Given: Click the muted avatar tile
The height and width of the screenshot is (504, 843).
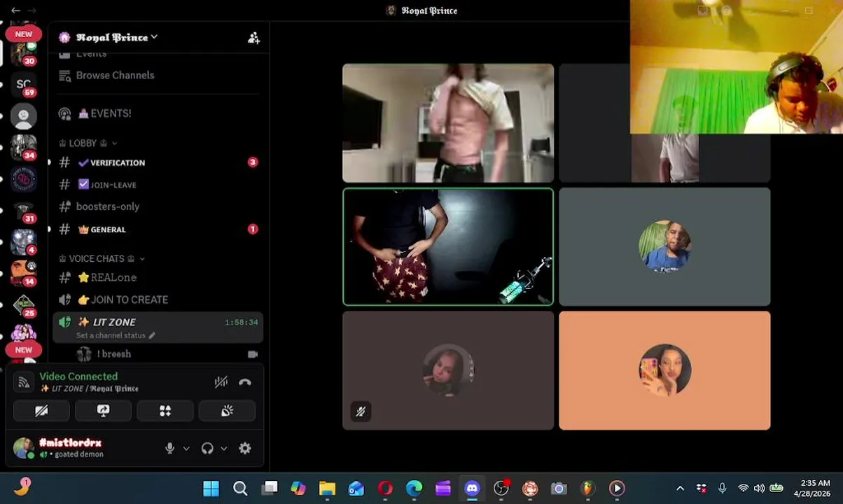Looking at the screenshot, I should point(448,370).
